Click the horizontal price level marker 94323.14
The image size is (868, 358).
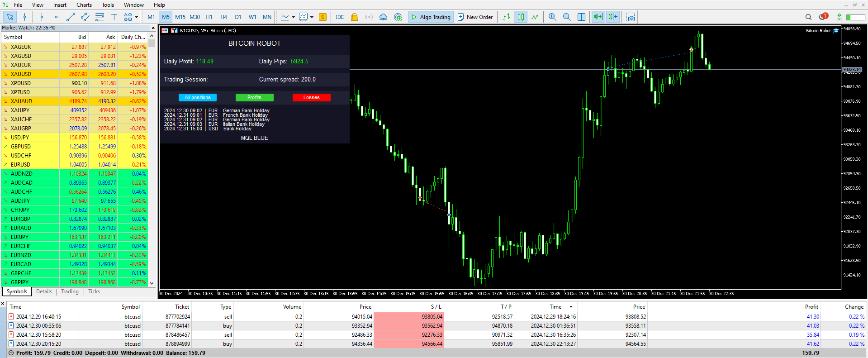(852, 70)
